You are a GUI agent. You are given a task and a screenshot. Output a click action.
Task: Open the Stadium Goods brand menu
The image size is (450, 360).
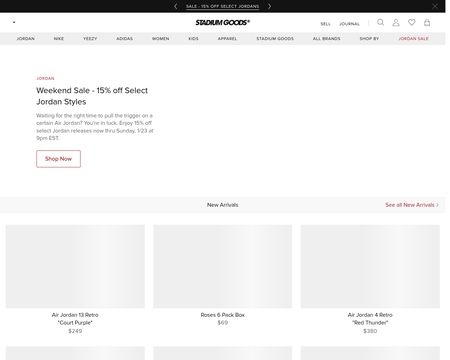275,39
